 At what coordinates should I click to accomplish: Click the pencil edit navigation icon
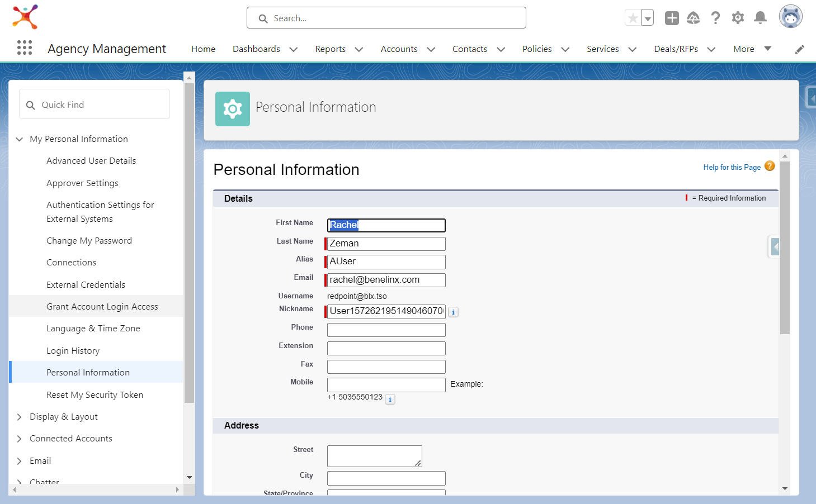pyautogui.click(x=799, y=49)
